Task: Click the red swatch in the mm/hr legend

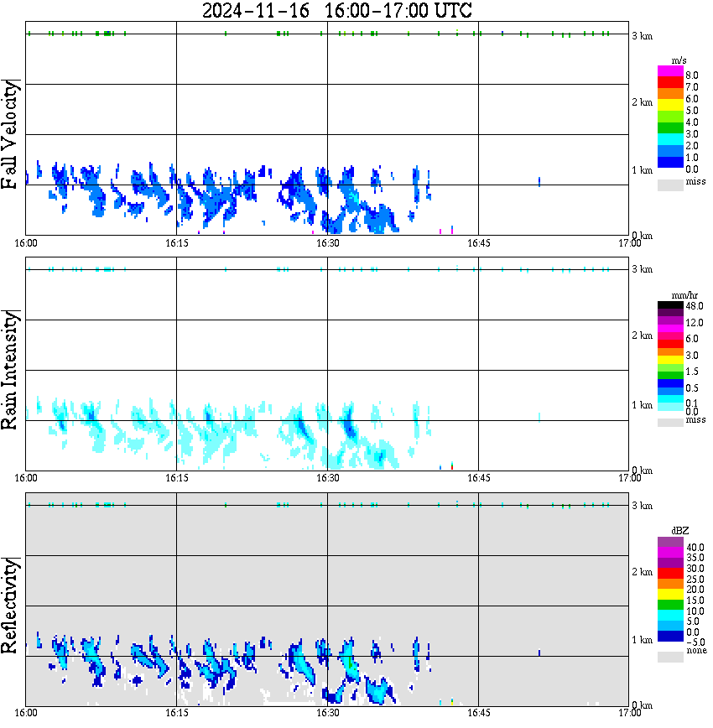Action: click(x=670, y=344)
